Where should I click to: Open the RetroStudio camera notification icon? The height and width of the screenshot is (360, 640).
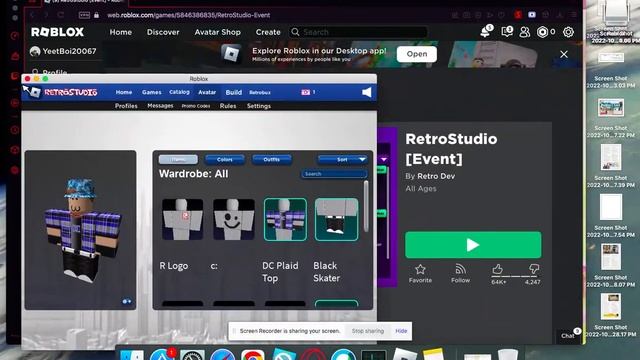(305, 92)
